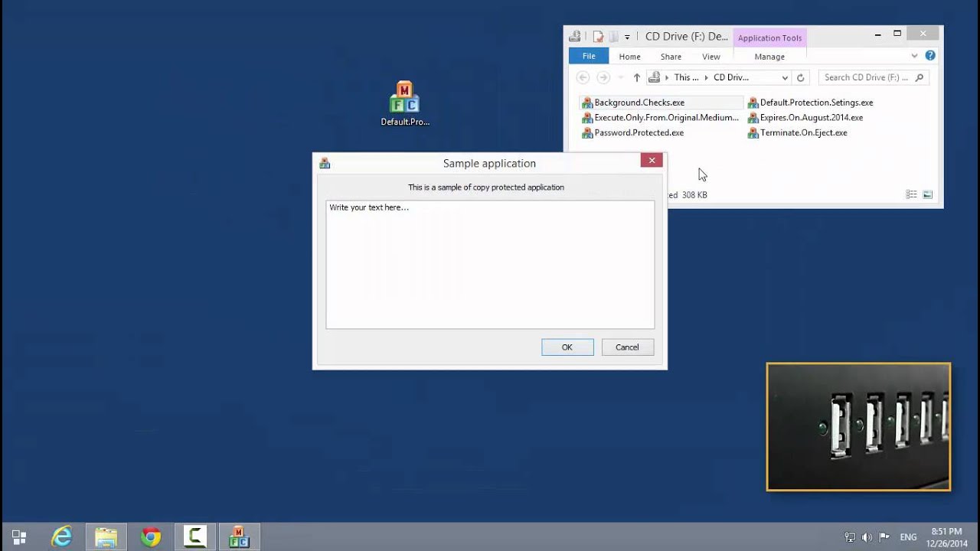
Task: Select 'This ...' breadcrumb in address bar
Action: 686,77
